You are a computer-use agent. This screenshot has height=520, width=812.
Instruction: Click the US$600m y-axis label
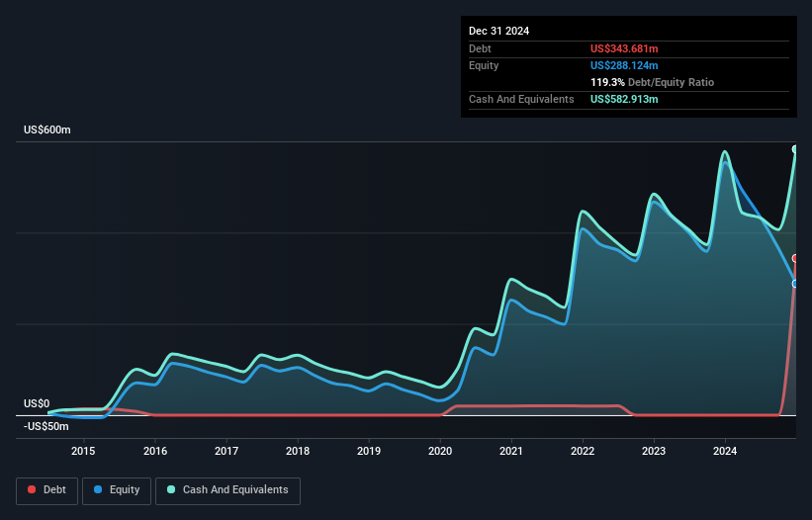pos(47,130)
